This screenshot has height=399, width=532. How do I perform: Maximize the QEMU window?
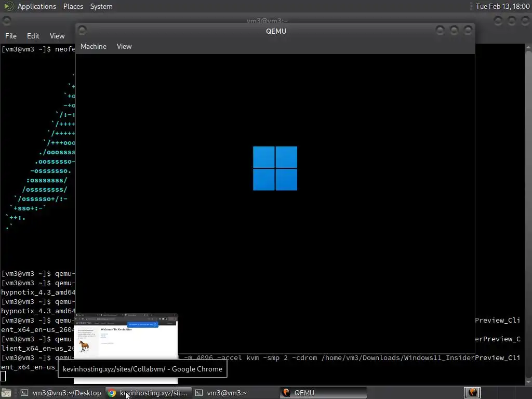click(454, 31)
